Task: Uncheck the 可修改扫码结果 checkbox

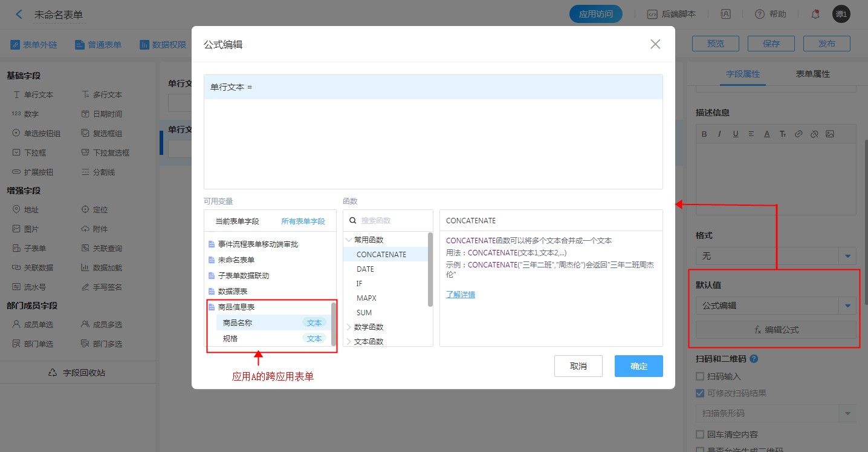Action: [x=700, y=393]
